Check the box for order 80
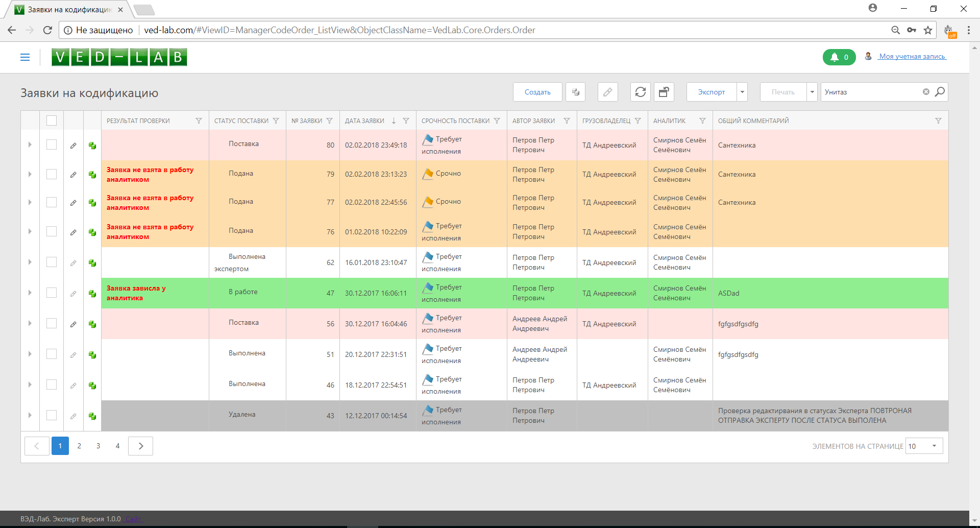This screenshot has width=980, height=528. [52, 145]
